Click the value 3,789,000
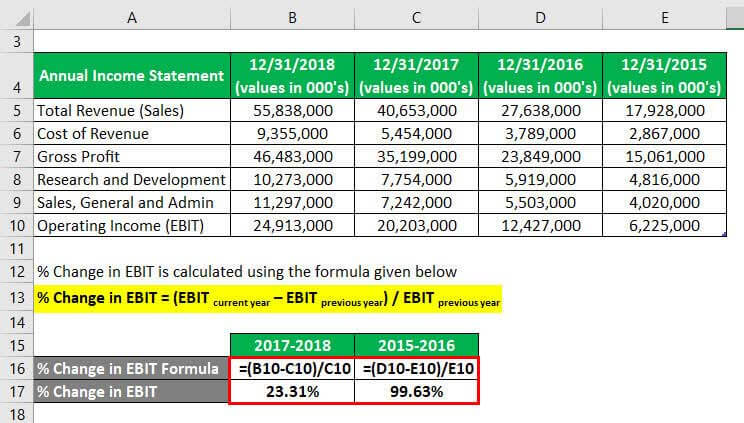Viewport: 744px width, 423px height. coord(540,133)
